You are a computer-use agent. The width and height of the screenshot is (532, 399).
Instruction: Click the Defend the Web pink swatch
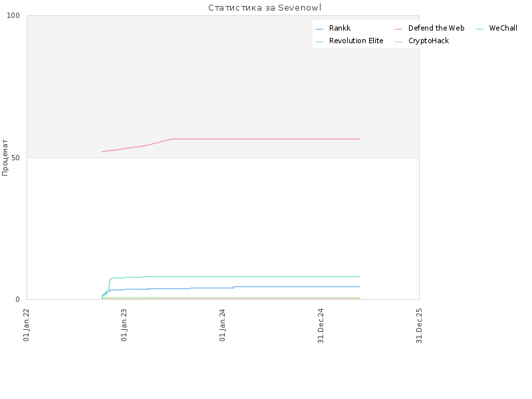(x=398, y=29)
